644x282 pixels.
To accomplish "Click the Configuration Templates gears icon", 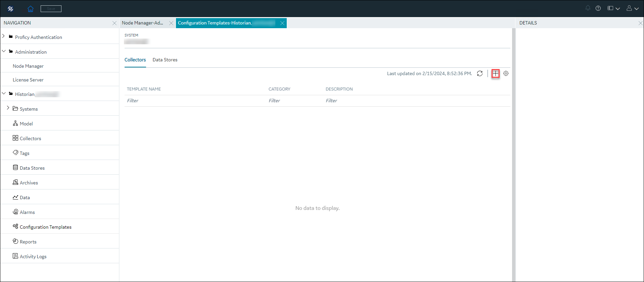I will coord(15,226).
